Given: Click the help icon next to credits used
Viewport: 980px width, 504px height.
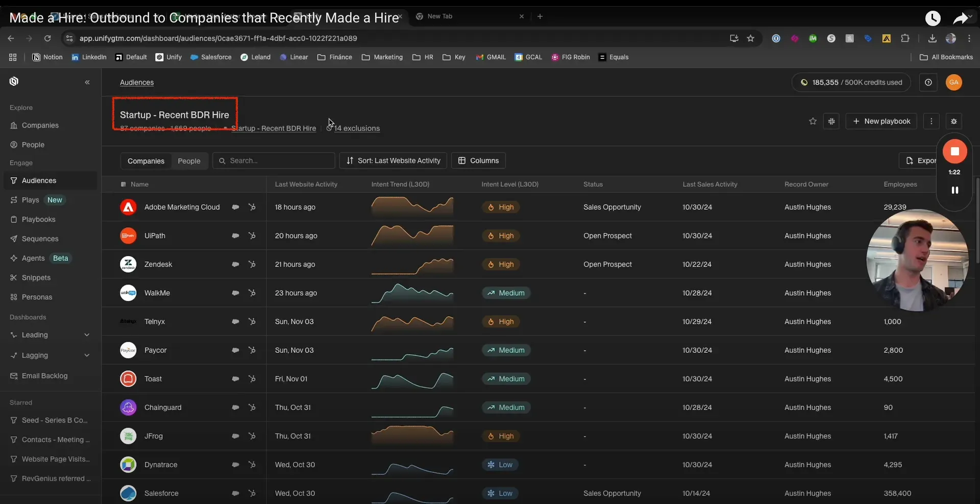Looking at the screenshot, I should [x=928, y=82].
